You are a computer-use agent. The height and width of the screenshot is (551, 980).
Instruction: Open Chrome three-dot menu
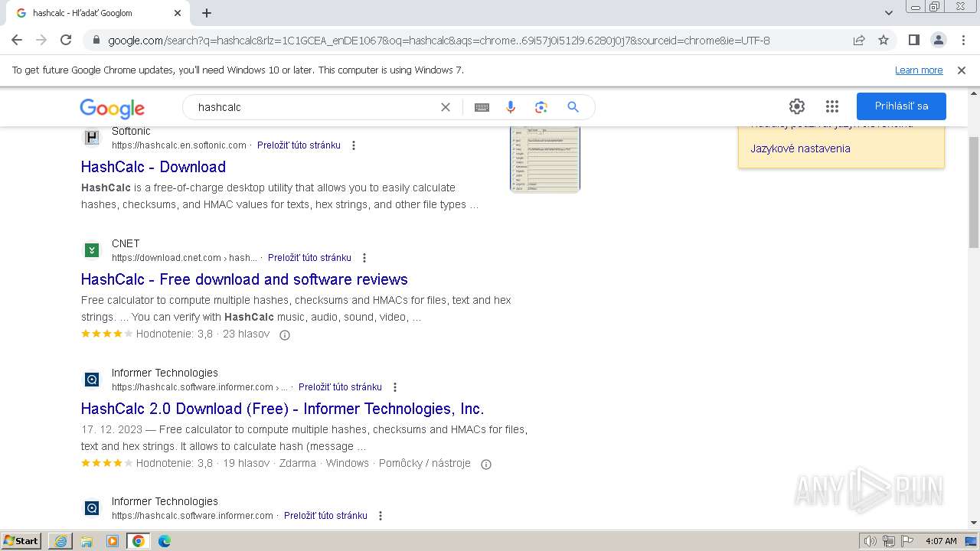(963, 40)
